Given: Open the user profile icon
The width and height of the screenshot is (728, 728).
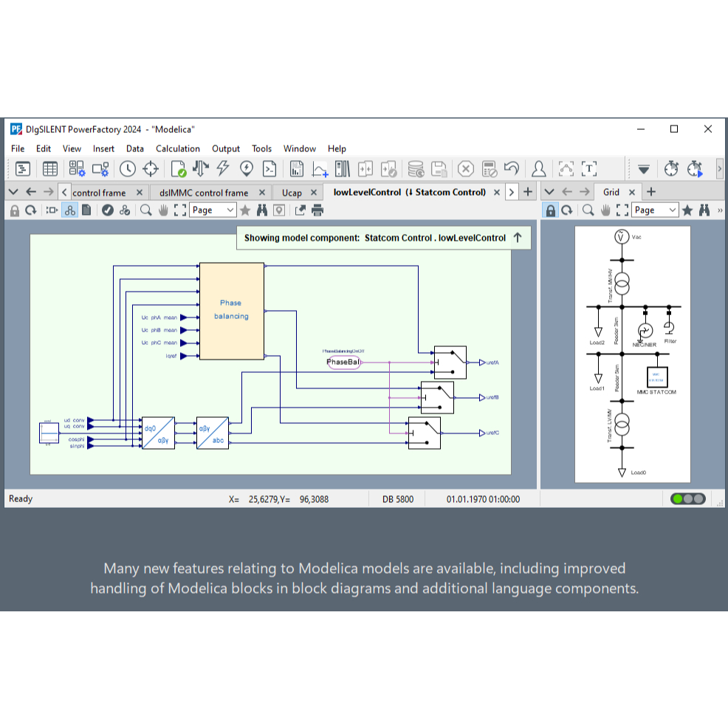Looking at the screenshot, I should [538, 168].
